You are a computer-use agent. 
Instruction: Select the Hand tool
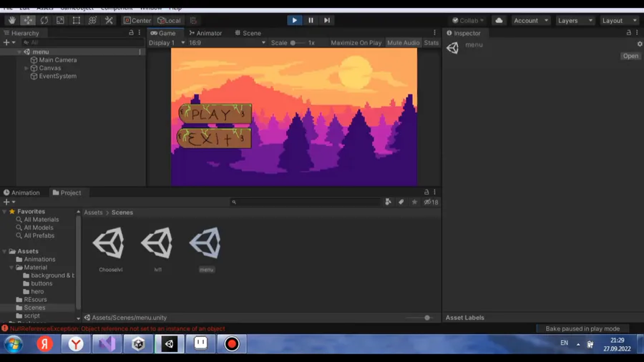[x=12, y=20]
